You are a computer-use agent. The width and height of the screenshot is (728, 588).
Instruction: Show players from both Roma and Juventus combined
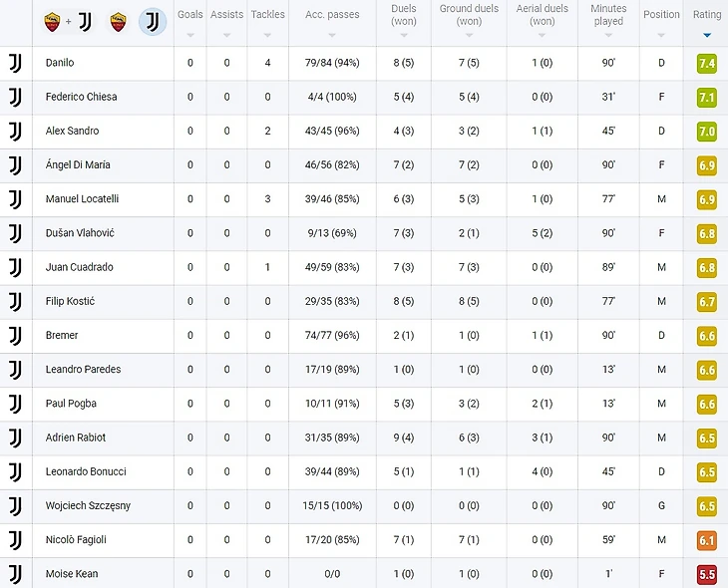tap(68, 21)
